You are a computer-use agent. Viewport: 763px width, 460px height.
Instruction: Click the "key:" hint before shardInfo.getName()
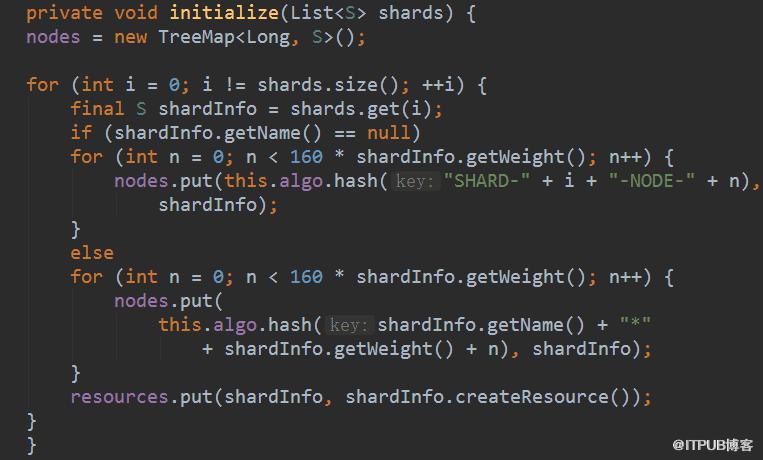(x=349, y=325)
